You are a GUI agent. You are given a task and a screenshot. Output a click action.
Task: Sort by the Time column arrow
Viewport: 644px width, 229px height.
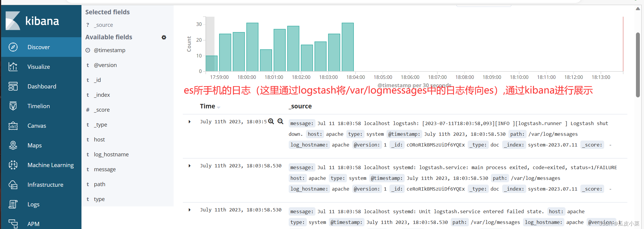219,107
